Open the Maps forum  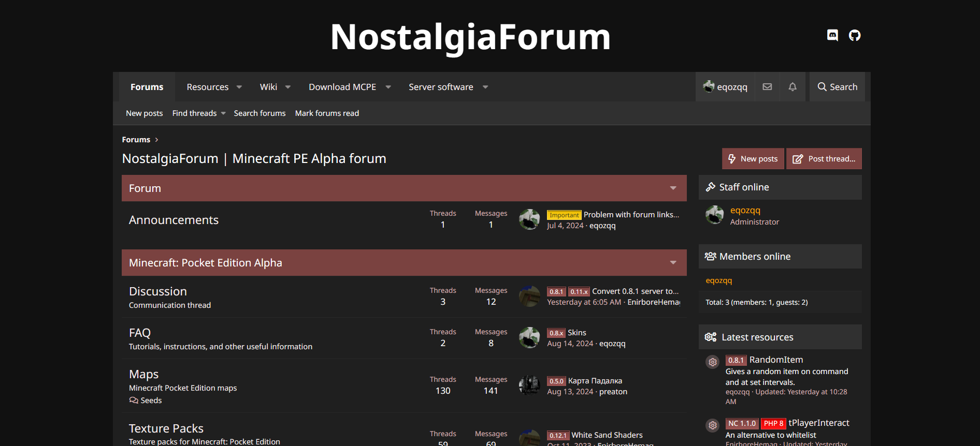click(143, 374)
